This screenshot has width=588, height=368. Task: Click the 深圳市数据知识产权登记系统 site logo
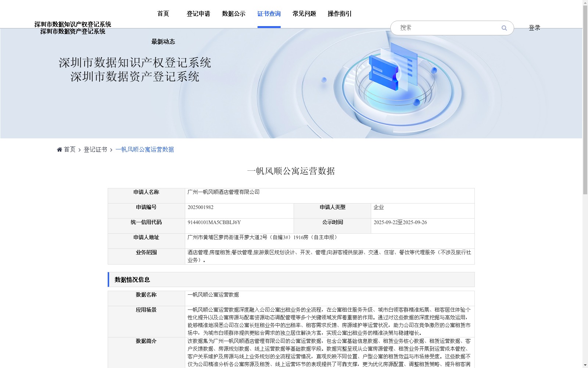[x=73, y=24]
